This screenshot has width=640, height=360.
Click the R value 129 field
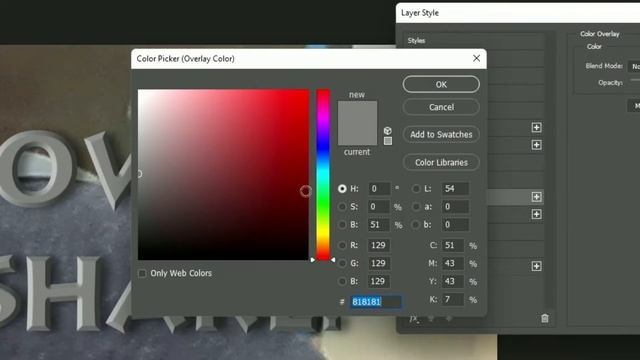pyautogui.click(x=380, y=245)
